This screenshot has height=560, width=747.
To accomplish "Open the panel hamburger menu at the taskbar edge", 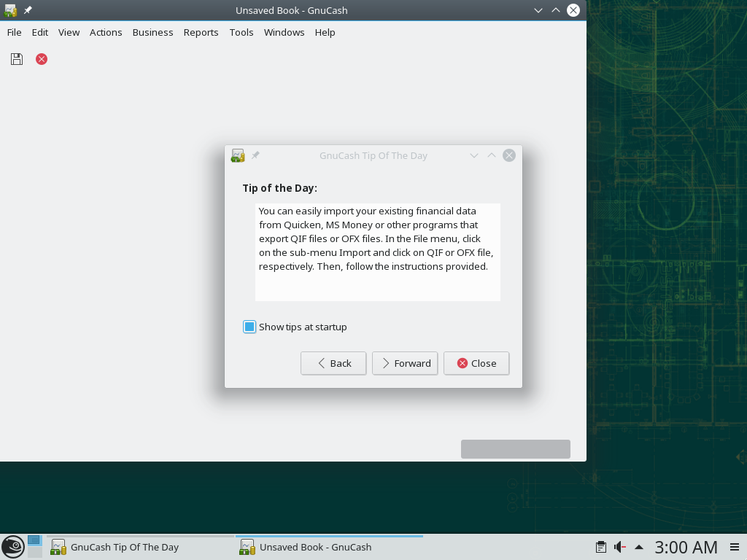I will 734,547.
